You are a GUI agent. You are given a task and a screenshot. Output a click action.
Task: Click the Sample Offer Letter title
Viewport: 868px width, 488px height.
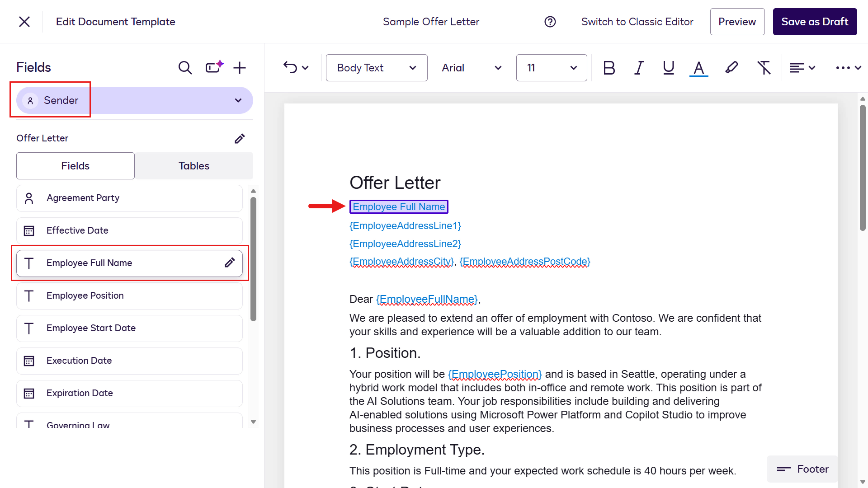(x=431, y=22)
